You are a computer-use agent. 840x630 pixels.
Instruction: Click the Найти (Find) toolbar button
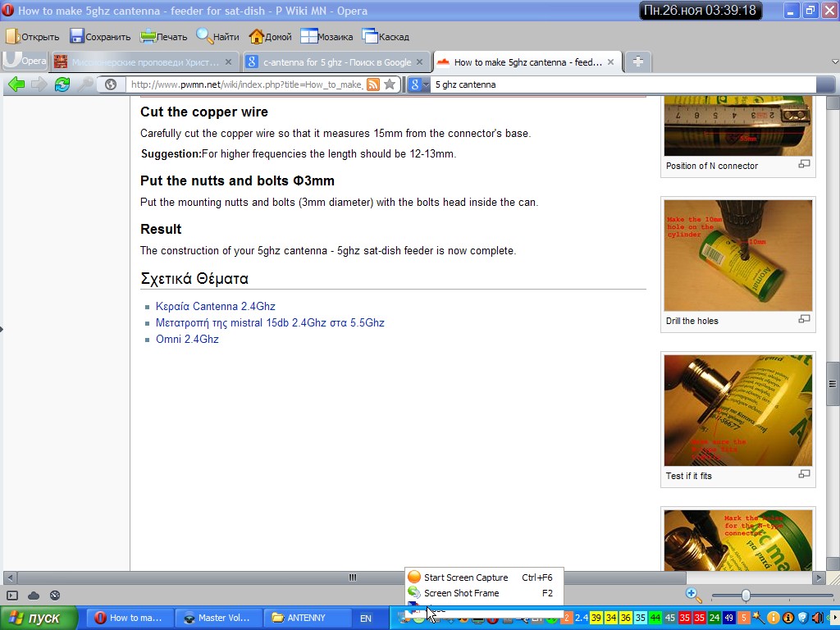217,36
